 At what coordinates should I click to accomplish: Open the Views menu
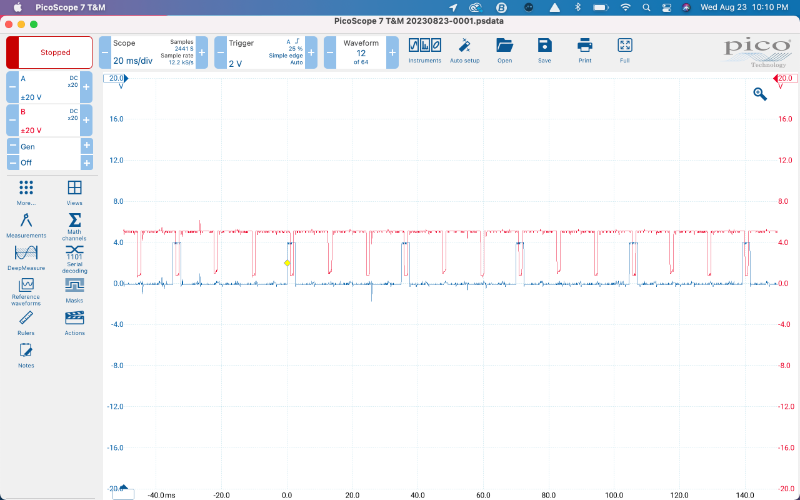(74, 191)
